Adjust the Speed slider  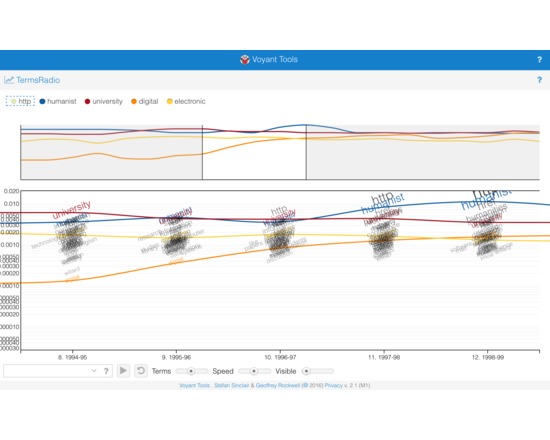(x=254, y=371)
